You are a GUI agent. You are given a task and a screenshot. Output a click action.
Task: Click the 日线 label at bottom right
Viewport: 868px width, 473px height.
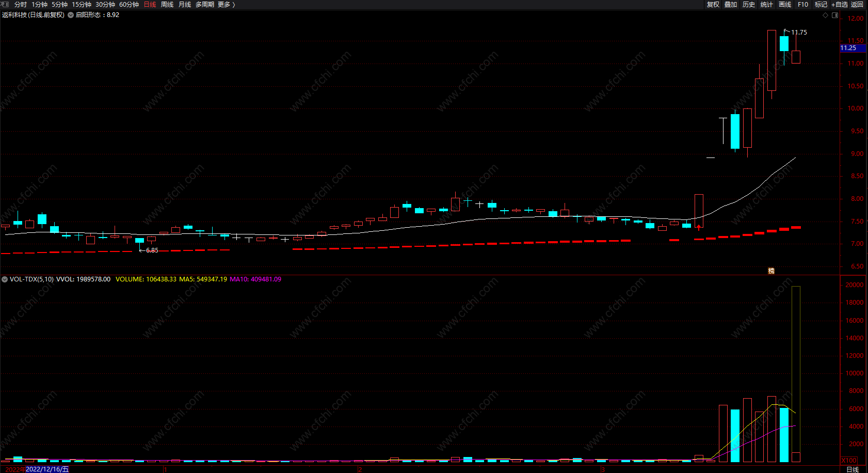pyautogui.click(x=853, y=469)
